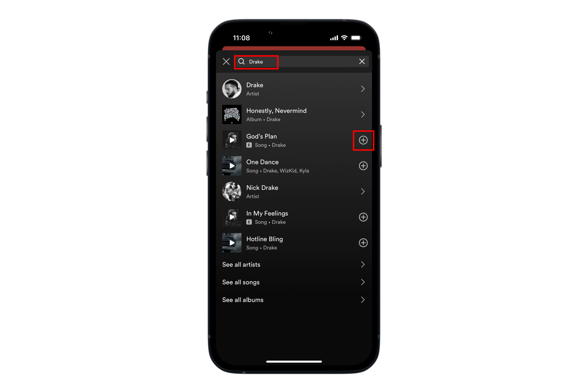Image resolution: width=588 pixels, height=392 pixels.
Task: Tap the play icon on God's Plan thumbnail
Action: point(232,140)
